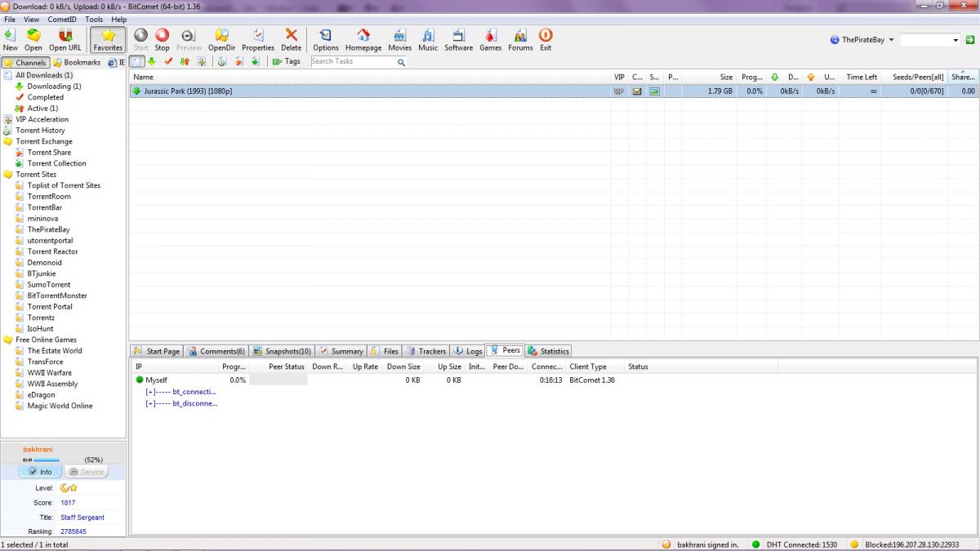Screen dimensions: 980x551
Task: Open the Logs tab
Action: [468, 351]
